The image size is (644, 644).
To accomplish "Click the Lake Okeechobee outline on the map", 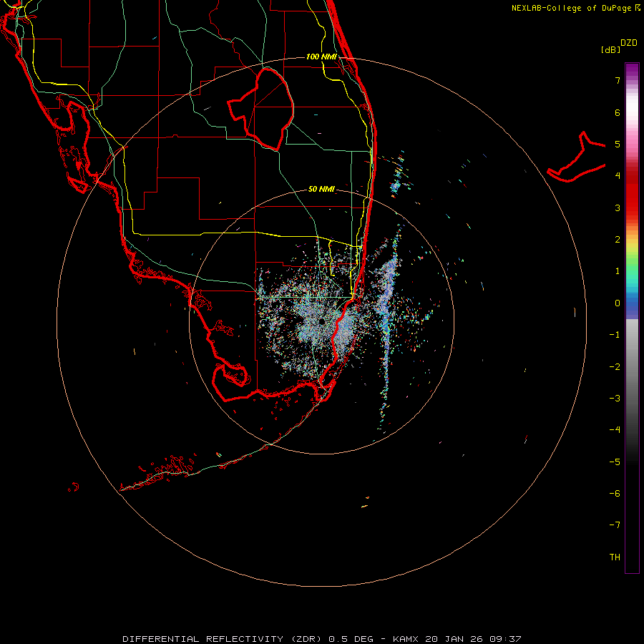I will 261,108.
